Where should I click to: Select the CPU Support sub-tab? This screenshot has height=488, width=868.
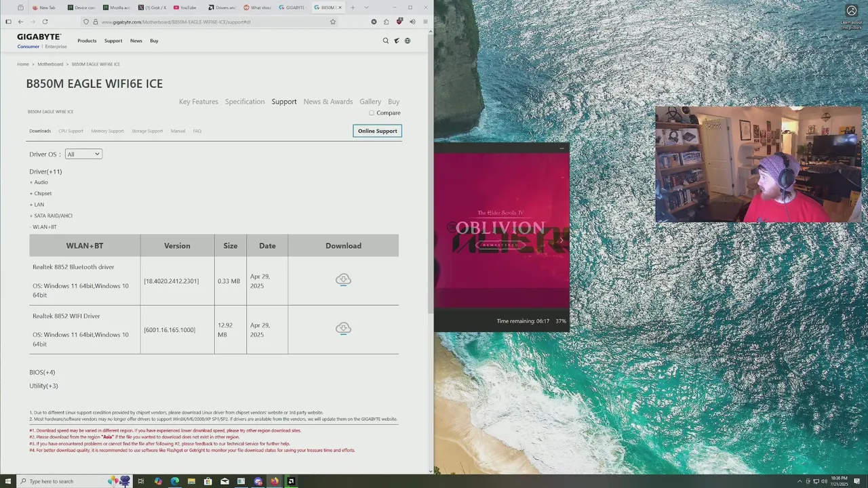pyautogui.click(x=71, y=131)
